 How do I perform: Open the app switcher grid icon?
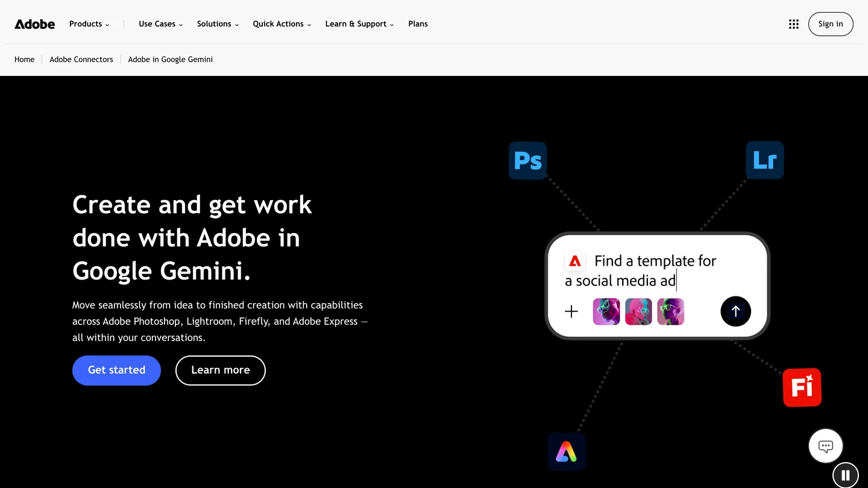pos(794,24)
